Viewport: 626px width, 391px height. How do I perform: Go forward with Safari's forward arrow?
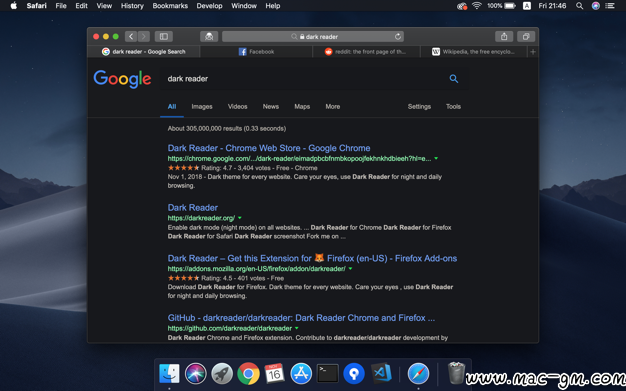click(144, 36)
